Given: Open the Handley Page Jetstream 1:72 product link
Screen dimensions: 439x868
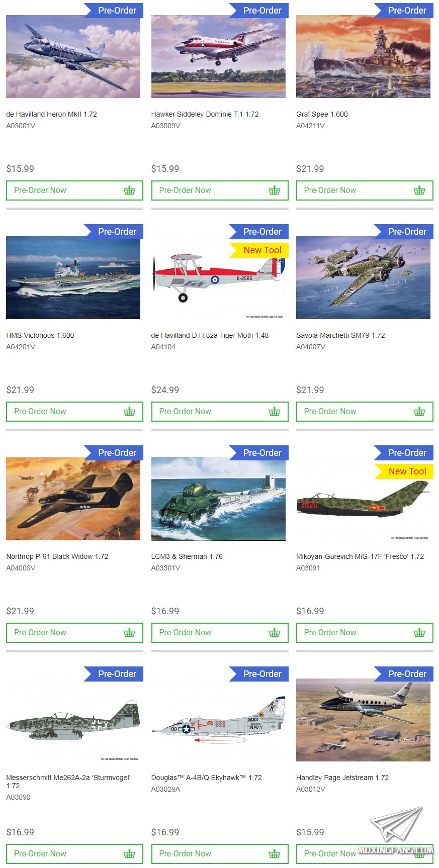Looking at the screenshot, I should 342,778.
